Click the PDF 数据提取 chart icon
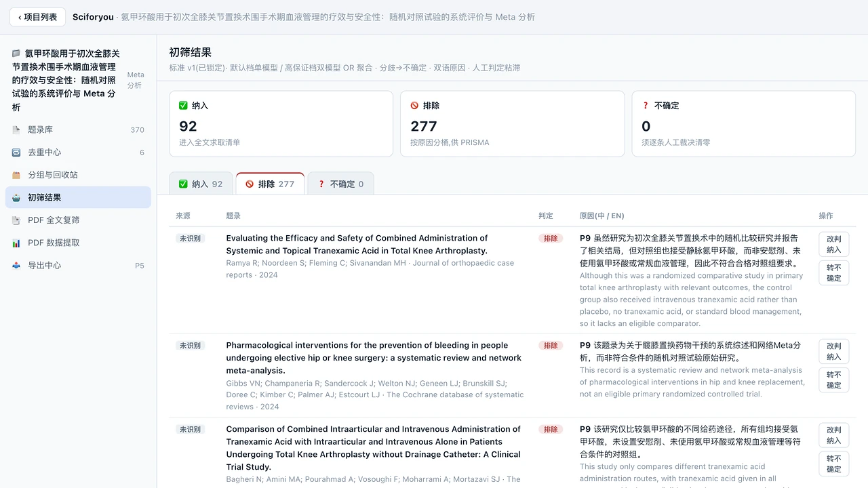868x488 pixels. tap(16, 243)
